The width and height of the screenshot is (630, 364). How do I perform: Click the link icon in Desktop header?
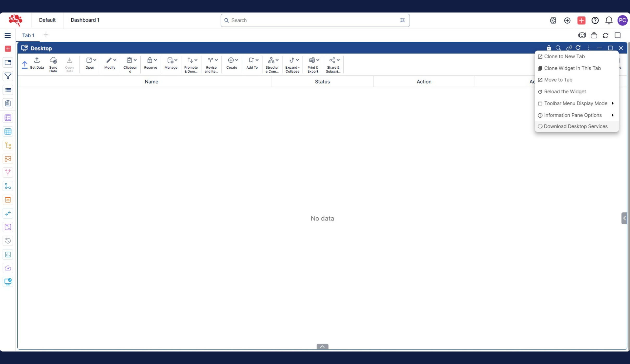(x=569, y=48)
